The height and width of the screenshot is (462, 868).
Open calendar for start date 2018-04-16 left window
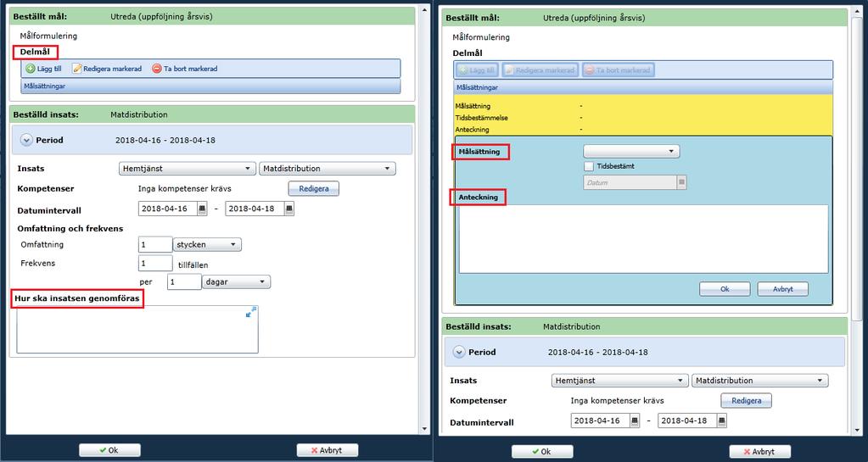[202, 209]
